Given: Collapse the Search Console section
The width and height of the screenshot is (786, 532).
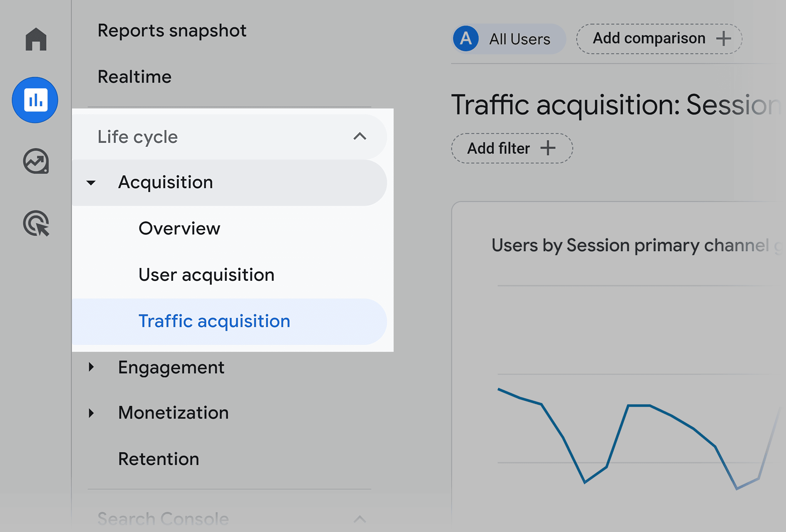Looking at the screenshot, I should tap(360, 518).
